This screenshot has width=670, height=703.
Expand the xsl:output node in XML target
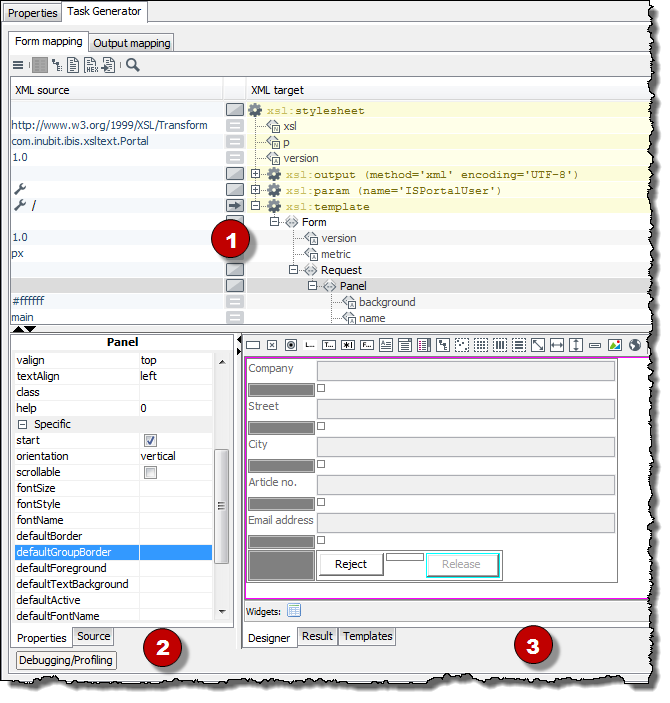(x=256, y=175)
